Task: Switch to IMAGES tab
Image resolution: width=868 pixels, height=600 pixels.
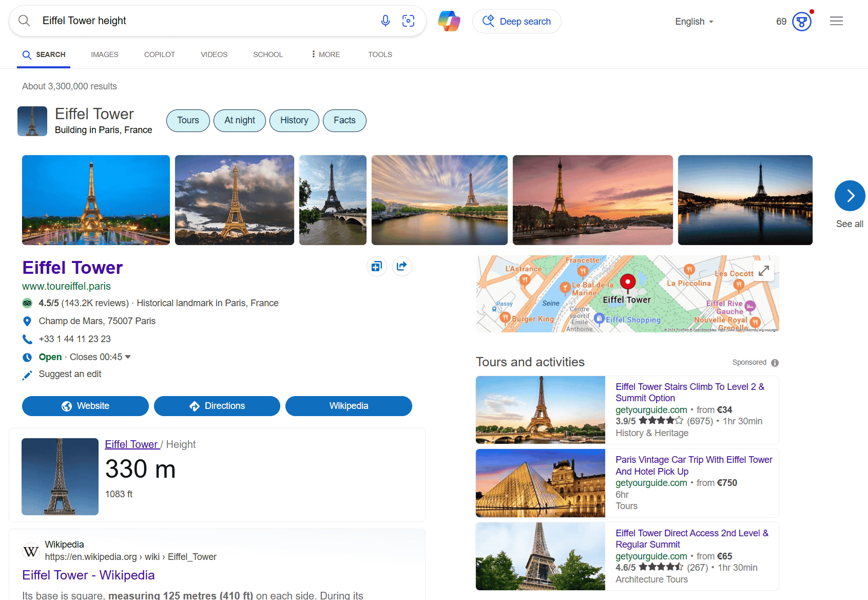Action: (105, 54)
